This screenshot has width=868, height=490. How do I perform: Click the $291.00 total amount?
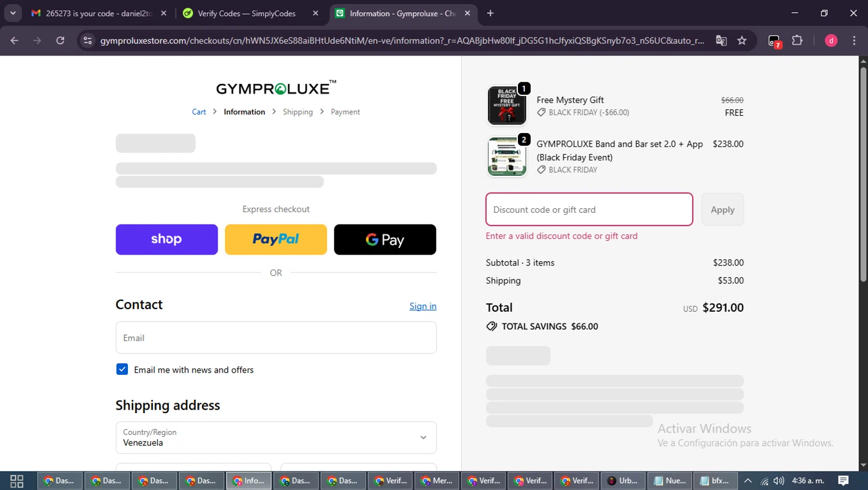(723, 308)
